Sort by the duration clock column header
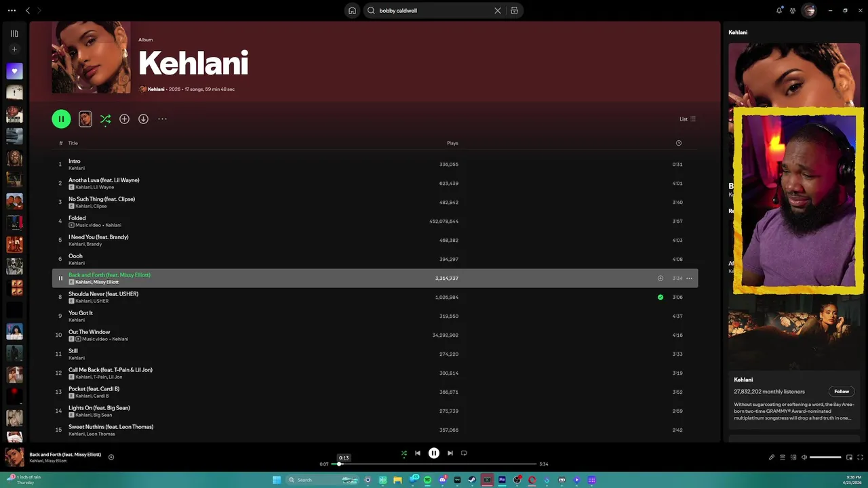The image size is (868, 488). (x=678, y=143)
